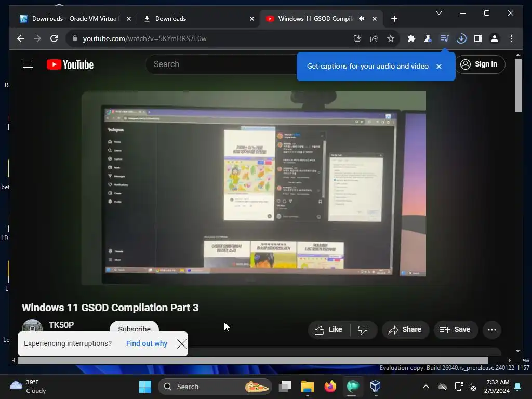Share the video

coord(405,330)
